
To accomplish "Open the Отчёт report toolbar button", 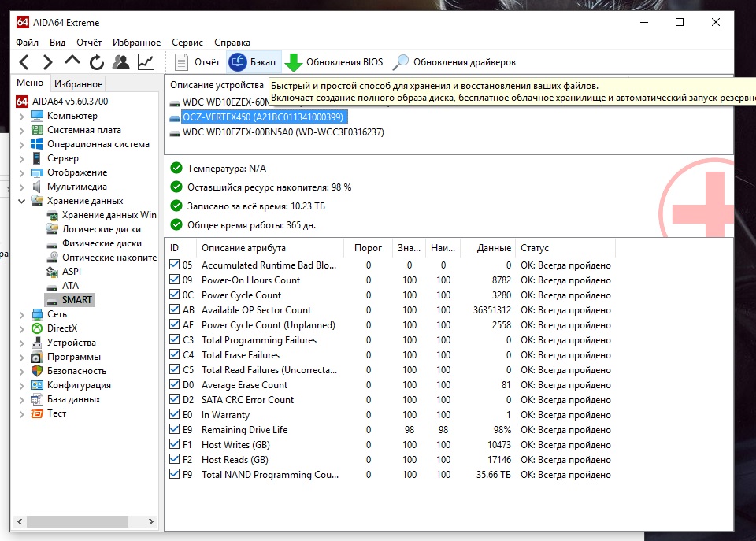I will (197, 62).
